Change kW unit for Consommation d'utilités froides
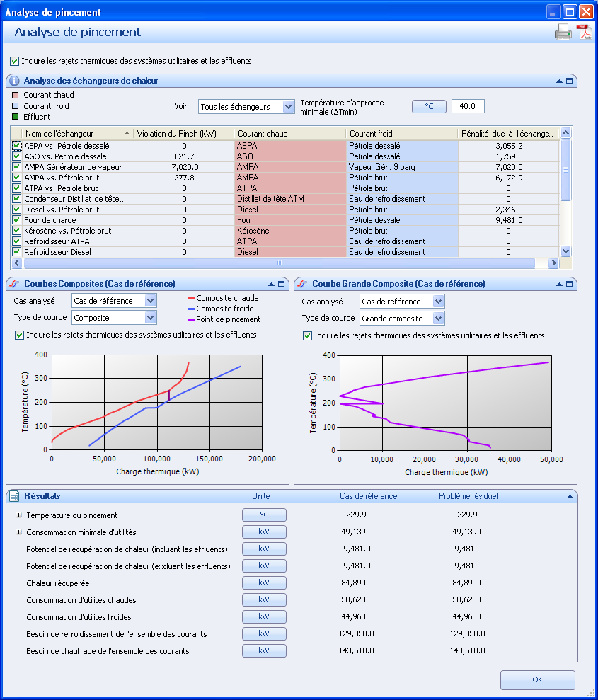 click(264, 616)
